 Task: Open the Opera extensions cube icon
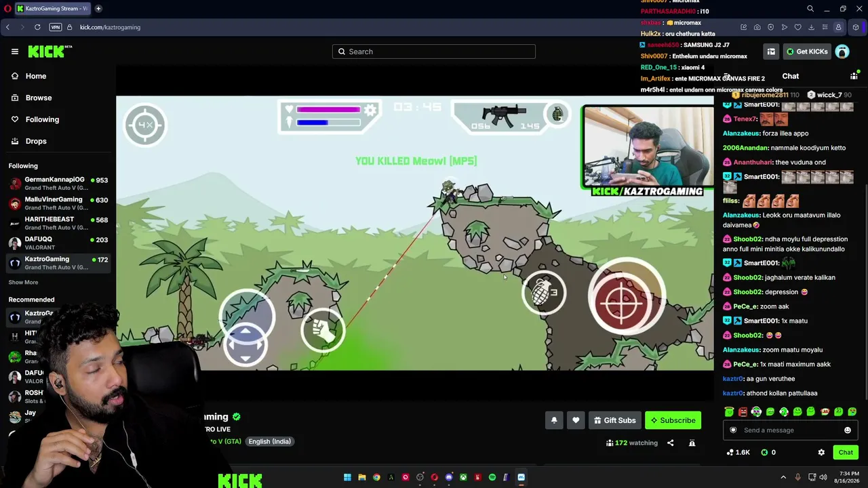click(x=856, y=27)
